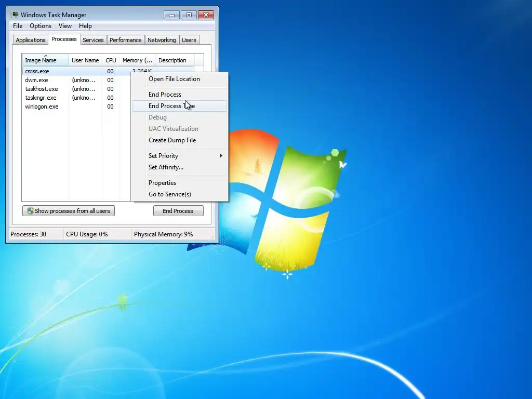Screen dimensions: 532x399
Task: Minimize the Task Manager window
Action: coord(171,15)
